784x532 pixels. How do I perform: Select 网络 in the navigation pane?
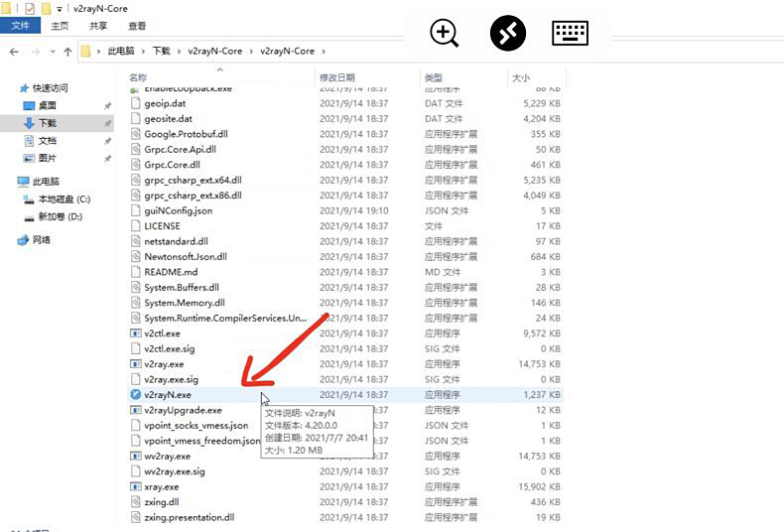click(42, 240)
